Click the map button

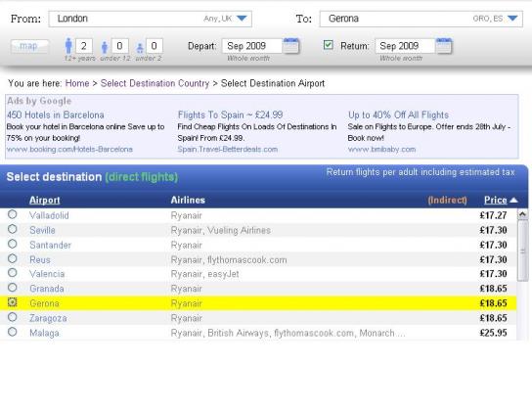29,46
